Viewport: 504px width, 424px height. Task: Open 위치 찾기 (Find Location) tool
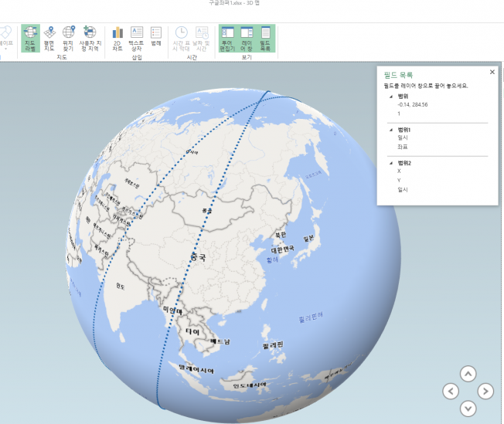pyautogui.click(x=69, y=38)
